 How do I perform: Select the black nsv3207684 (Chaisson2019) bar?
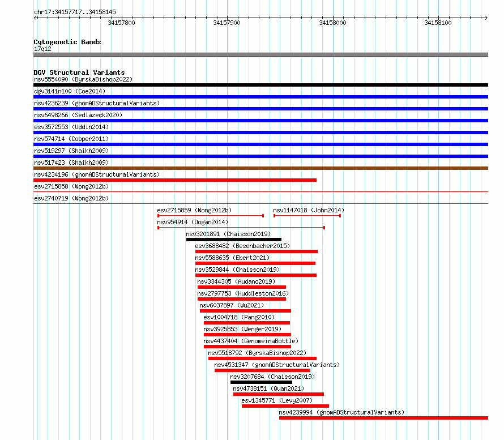click(x=261, y=382)
